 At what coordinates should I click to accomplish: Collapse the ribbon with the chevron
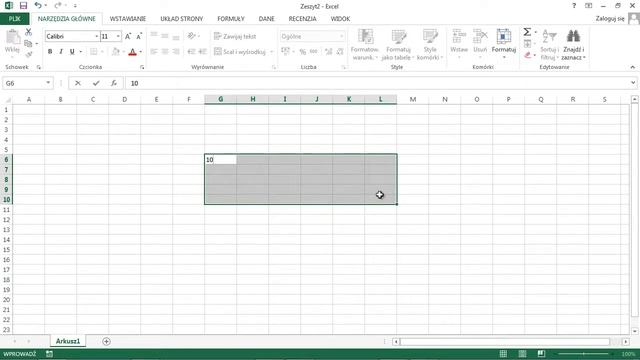pyautogui.click(x=633, y=67)
